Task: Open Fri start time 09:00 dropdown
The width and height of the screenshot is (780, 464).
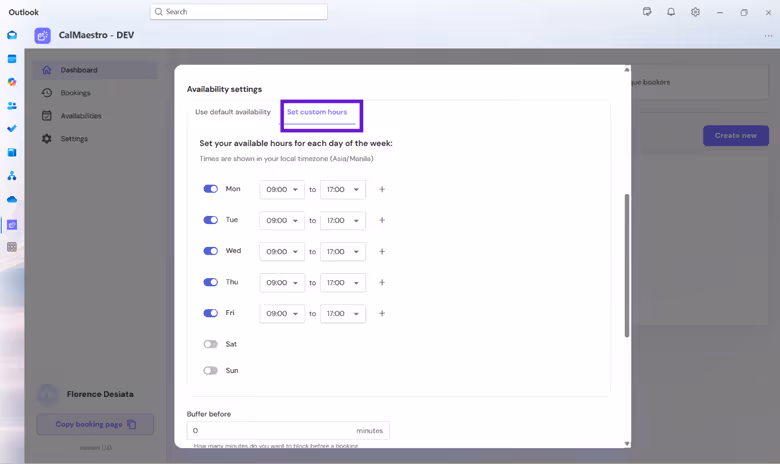Action: pyautogui.click(x=282, y=313)
